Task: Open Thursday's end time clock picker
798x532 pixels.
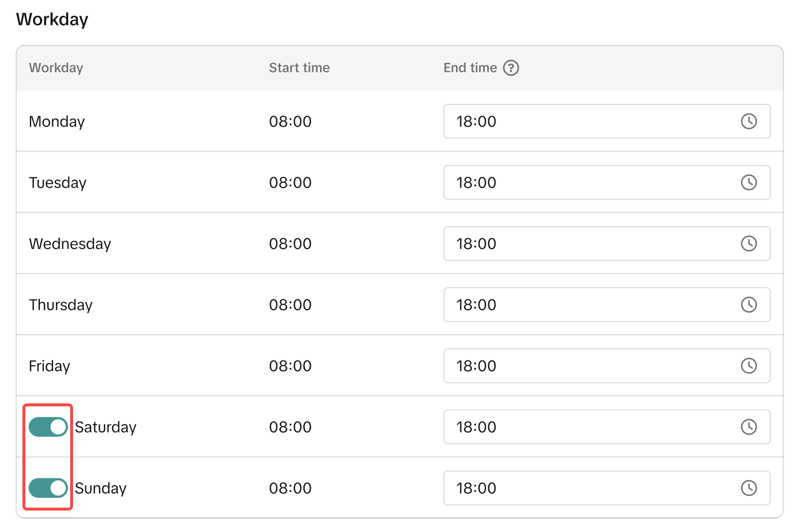Action: (748, 305)
